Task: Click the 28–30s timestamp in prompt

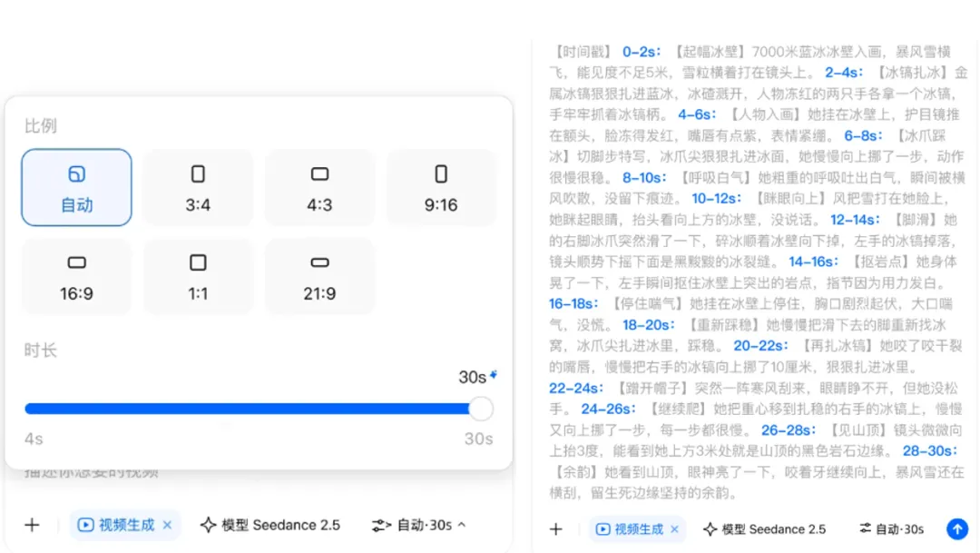Action: tap(929, 451)
